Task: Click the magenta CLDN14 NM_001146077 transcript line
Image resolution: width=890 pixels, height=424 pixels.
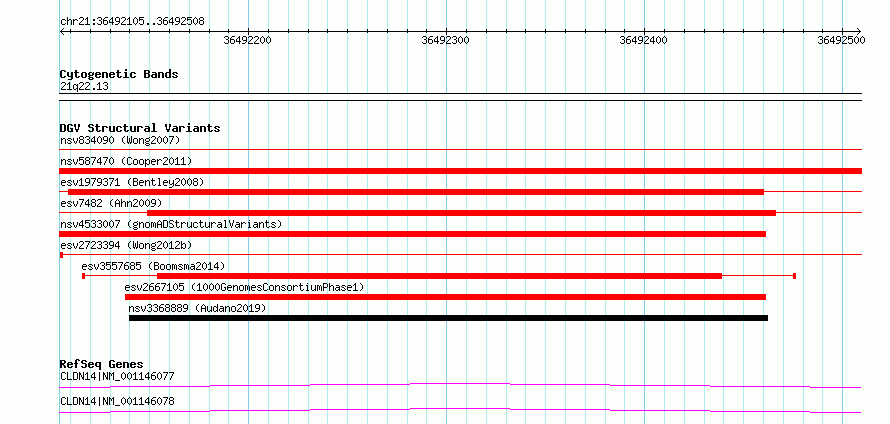Action: pos(461,385)
